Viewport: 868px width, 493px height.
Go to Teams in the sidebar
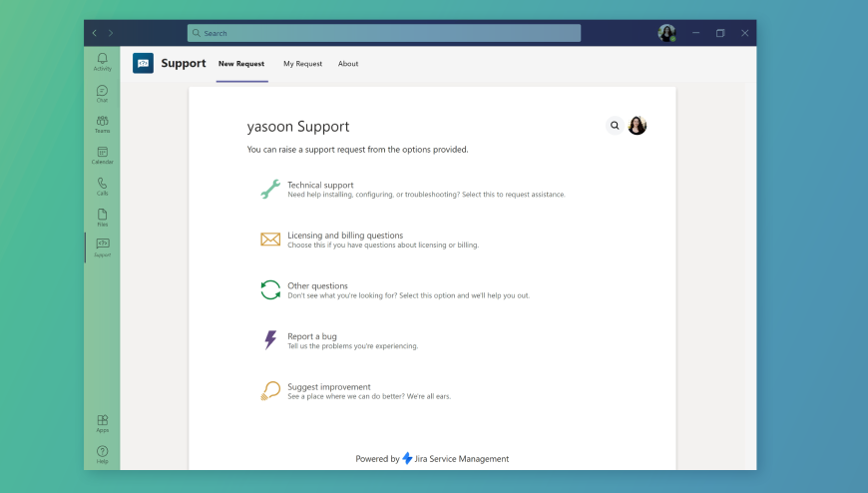tap(102, 124)
